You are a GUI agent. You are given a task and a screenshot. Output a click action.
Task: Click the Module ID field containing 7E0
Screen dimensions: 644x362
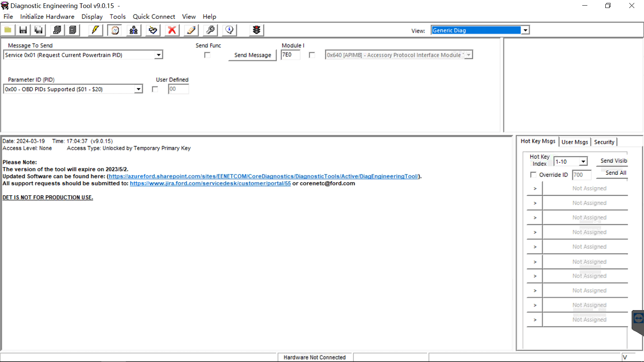pyautogui.click(x=290, y=55)
